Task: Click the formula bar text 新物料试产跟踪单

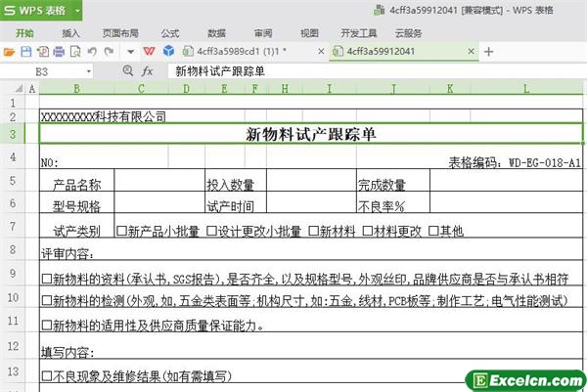Action: [x=220, y=71]
